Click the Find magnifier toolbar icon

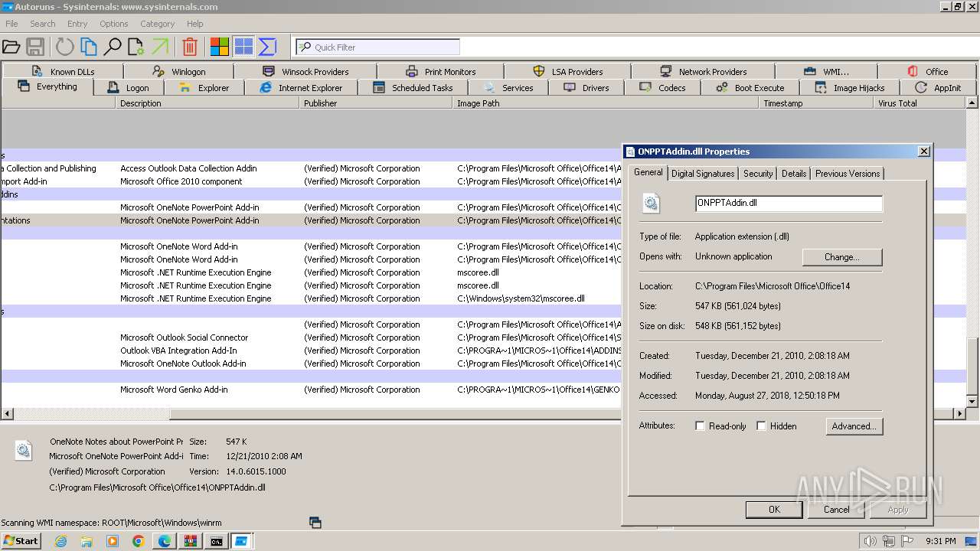(113, 47)
